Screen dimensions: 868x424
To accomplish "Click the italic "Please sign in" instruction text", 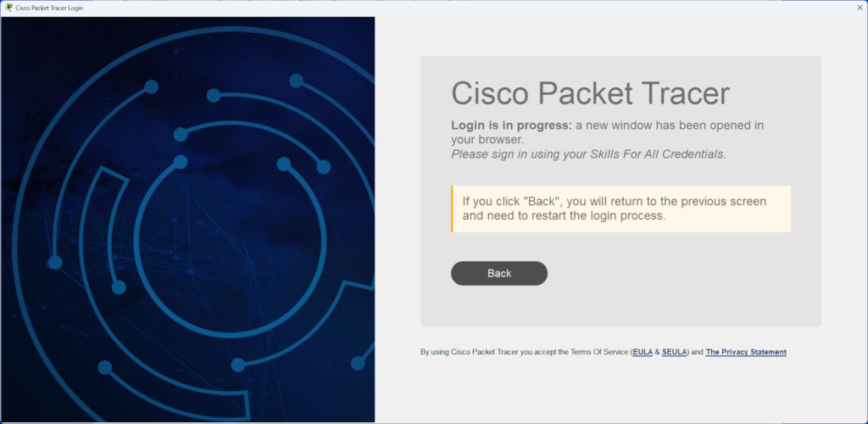I will point(588,154).
